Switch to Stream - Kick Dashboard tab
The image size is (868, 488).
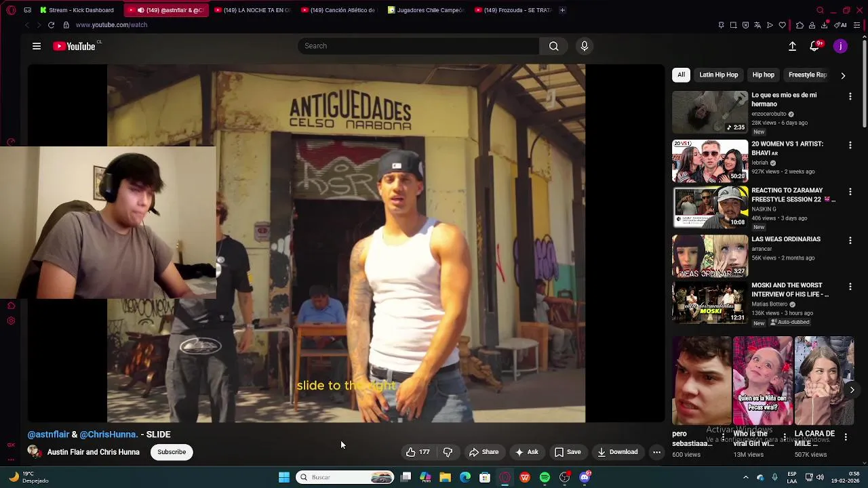coord(77,10)
